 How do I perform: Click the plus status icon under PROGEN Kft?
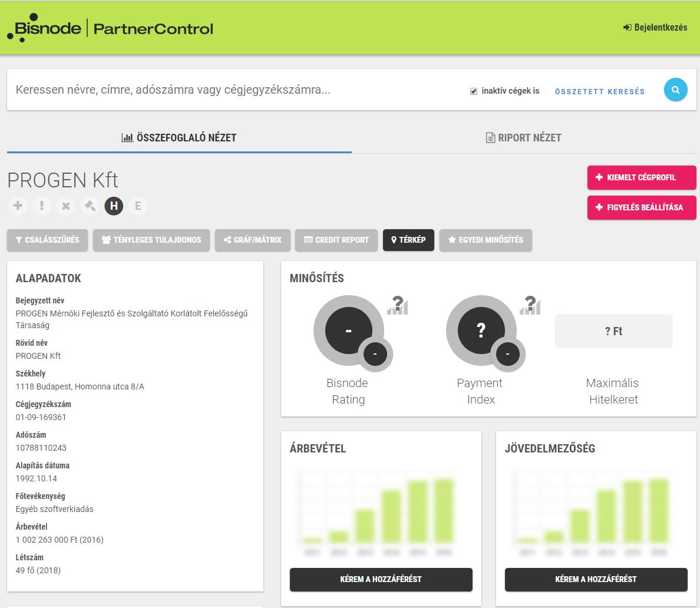coord(18,206)
